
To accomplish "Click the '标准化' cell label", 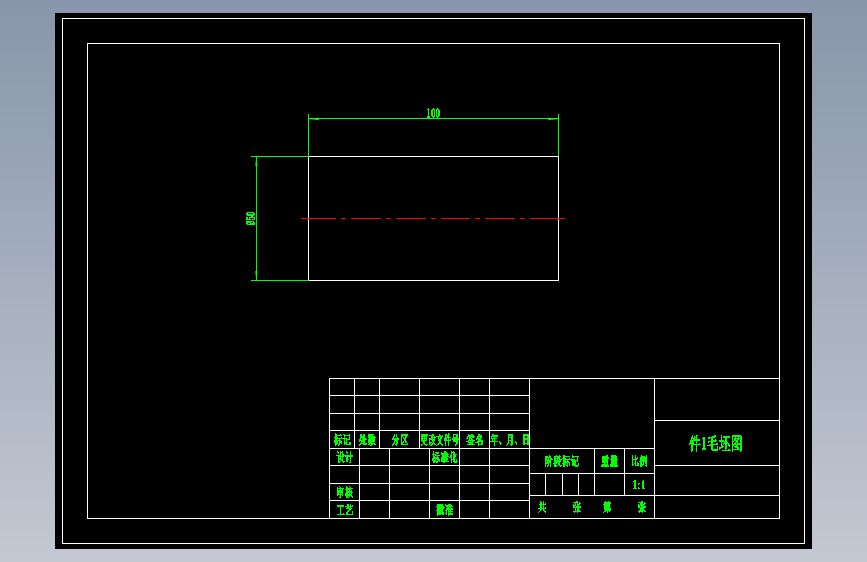I will coord(445,457).
